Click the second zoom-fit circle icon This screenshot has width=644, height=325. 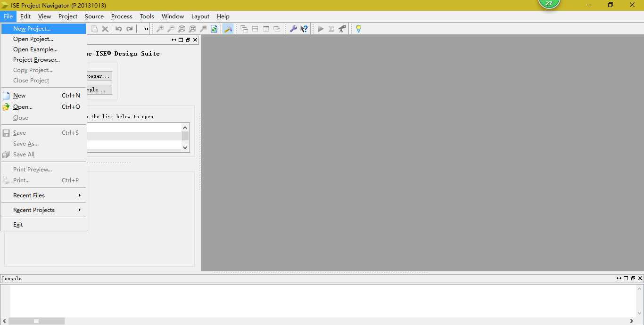pos(192,29)
